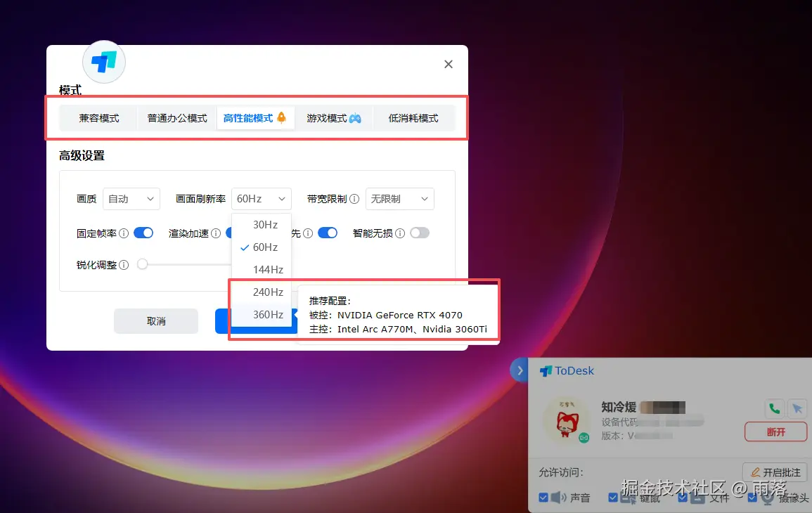This screenshot has width=812, height=513.
Task: Click the 推荐配置 tooltip title
Action: [330, 301]
